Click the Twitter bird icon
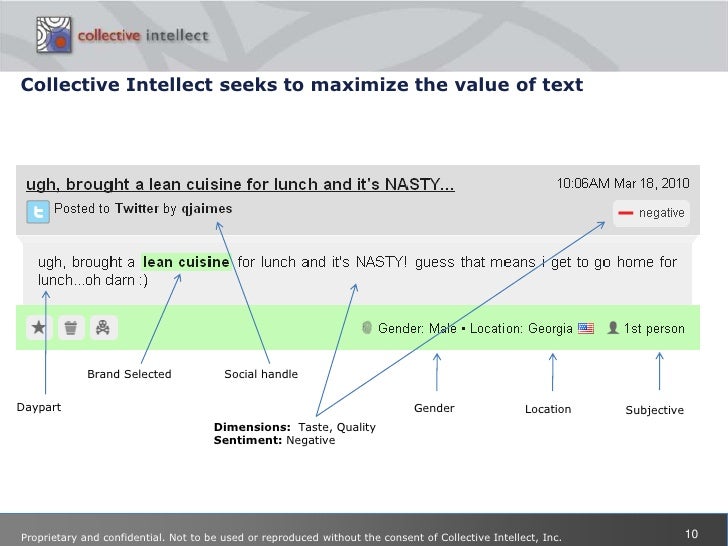 38,212
